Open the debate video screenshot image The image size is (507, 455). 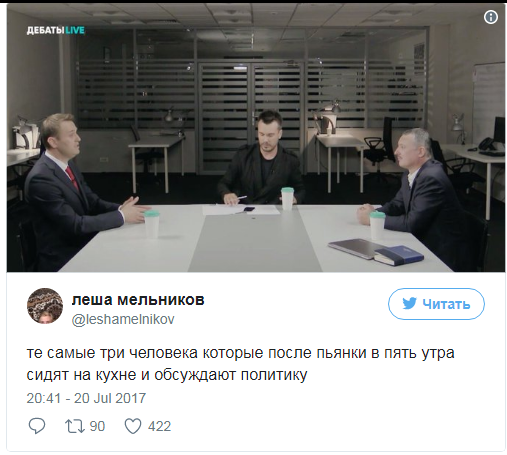[x=256, y=138]
